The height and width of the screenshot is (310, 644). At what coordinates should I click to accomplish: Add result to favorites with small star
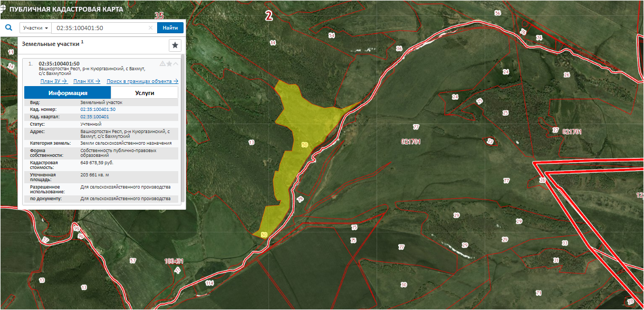(169, 63)
